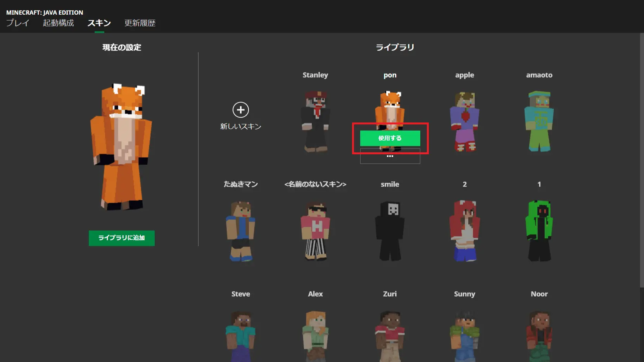Screen dimensions: 644x362
Task: Go to the 更新履歴 tab
Action: 140,23
